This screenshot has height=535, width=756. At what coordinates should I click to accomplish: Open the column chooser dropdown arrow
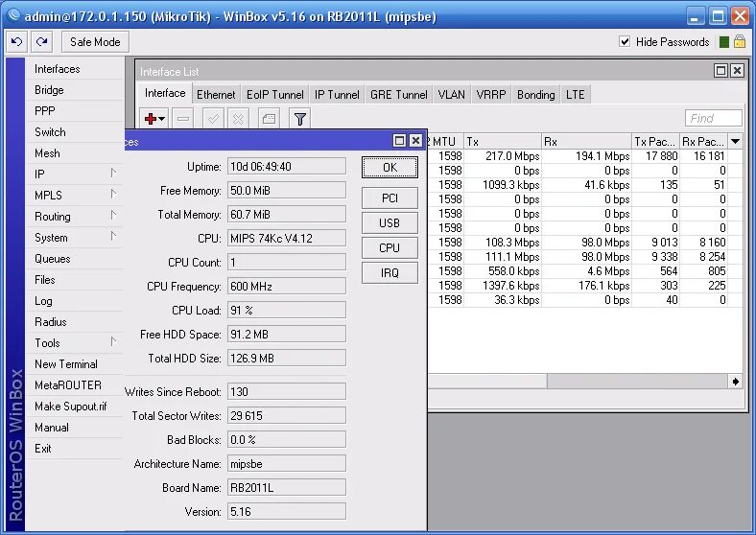coord(735,142)
